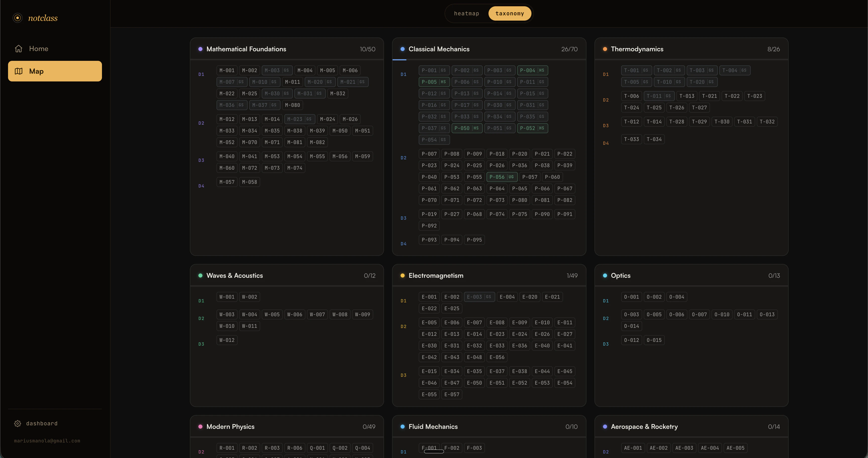Toggle the green dot beside Waves & Acoustics

pyautogui.click(x=200, y=275)
